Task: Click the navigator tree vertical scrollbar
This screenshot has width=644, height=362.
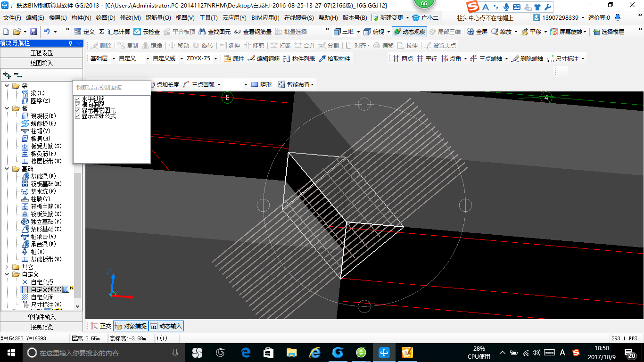Action: point(78,236)
